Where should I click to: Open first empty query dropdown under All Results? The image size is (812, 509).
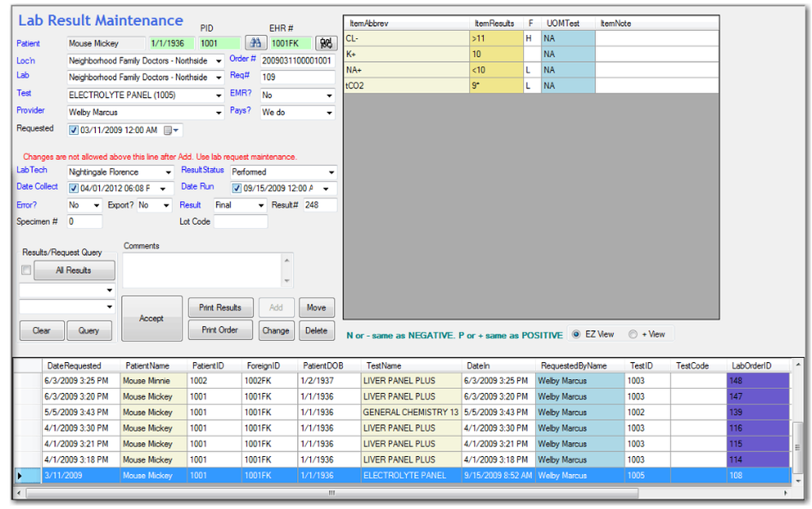[x=110, y=291]
